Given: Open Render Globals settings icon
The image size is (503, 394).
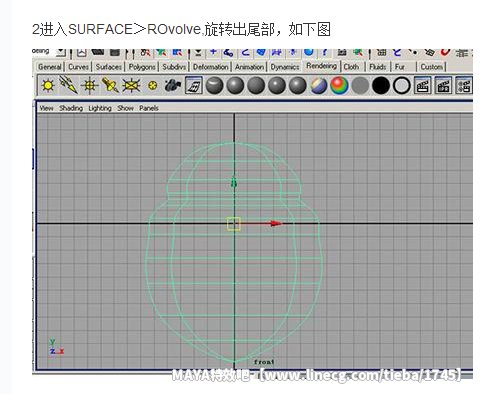Looking at the screenshot, I should coord(464,85).
